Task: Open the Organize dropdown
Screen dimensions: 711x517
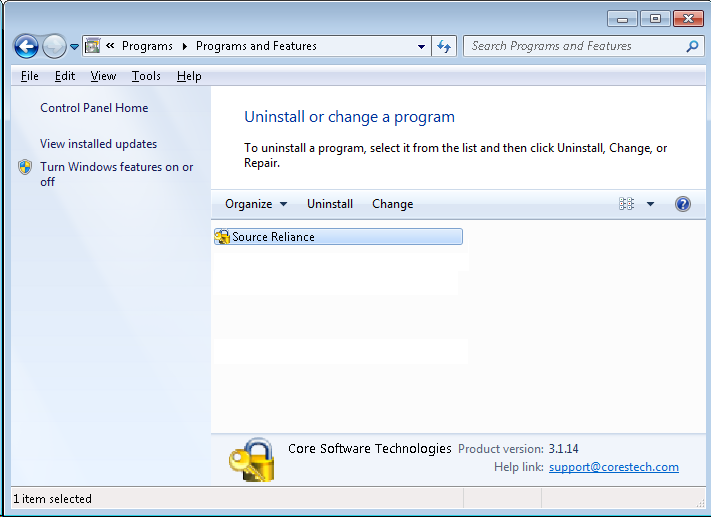Action: point(256,204)
